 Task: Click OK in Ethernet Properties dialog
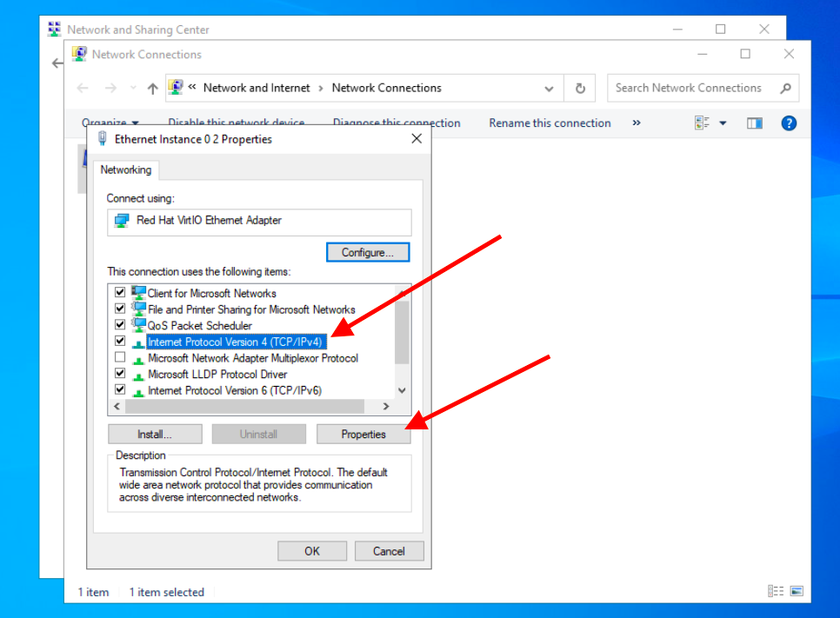312,551
